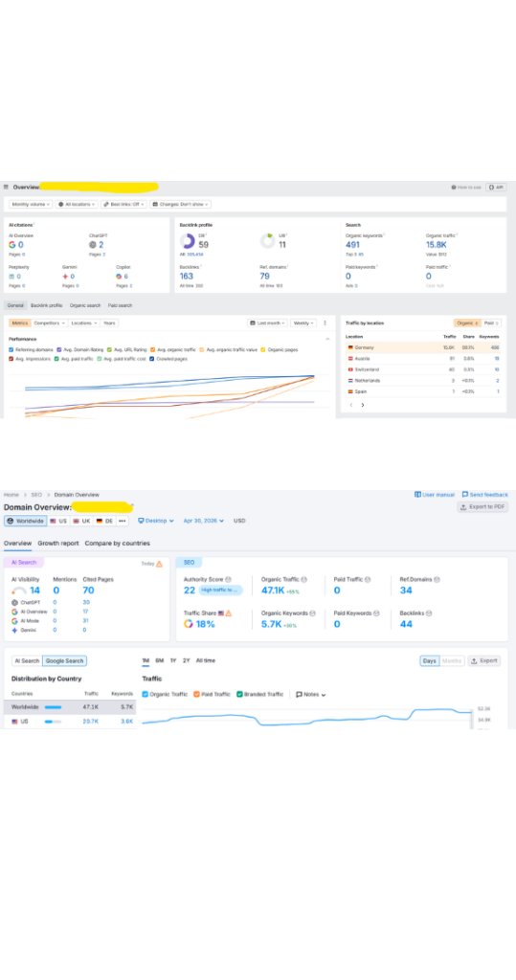516x980 pixels.
Task: Open the Organic traffic value 15.8K
Action: [437, 245]
